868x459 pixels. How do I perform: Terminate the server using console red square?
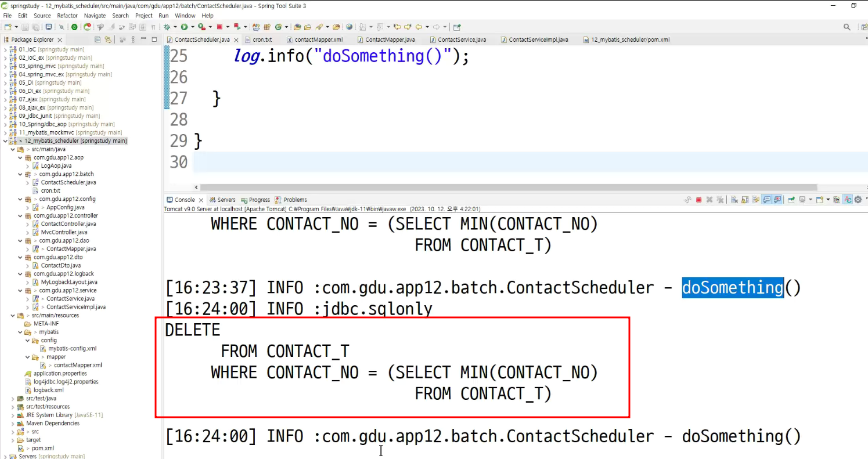pos(699,200)
